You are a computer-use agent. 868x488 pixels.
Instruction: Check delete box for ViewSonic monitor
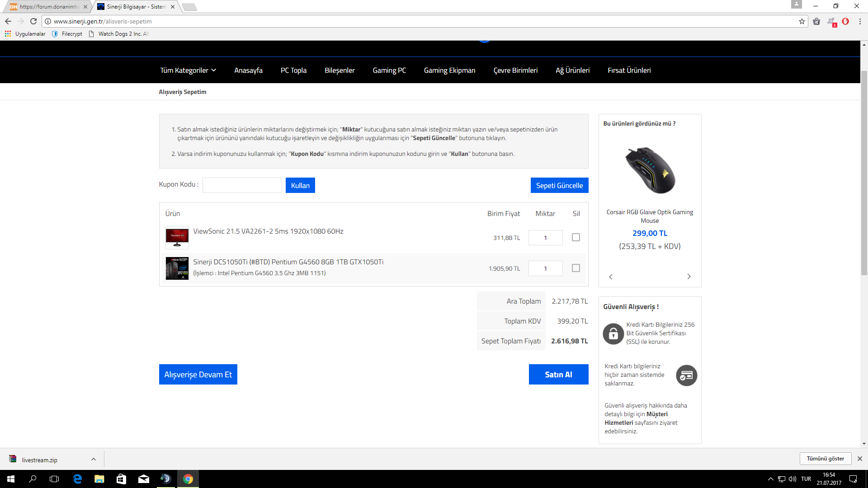(x=576, y=237)
